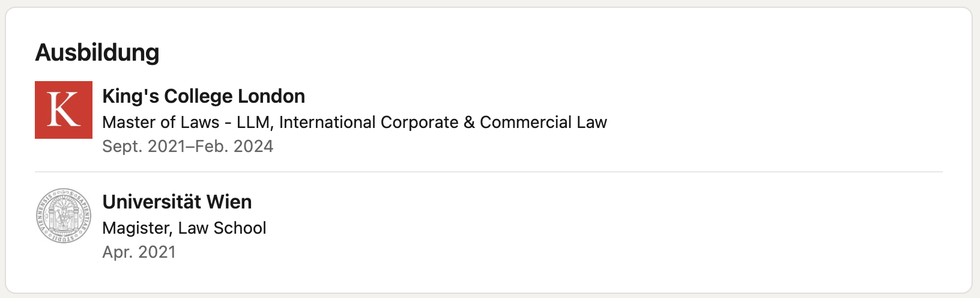Click the word King's in the school title
The height and width of the screenshot is (298, 980).
pyautogui.click(x=130, y=96)
